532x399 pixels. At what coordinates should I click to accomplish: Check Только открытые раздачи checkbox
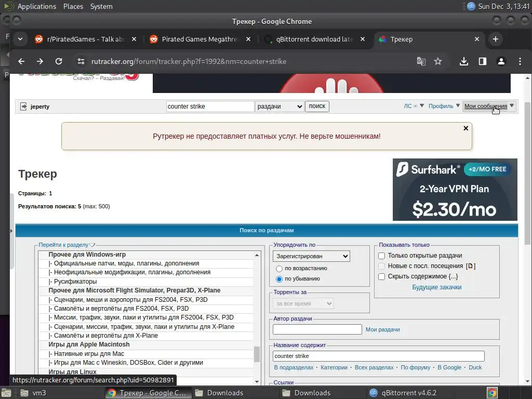point(382,256)
